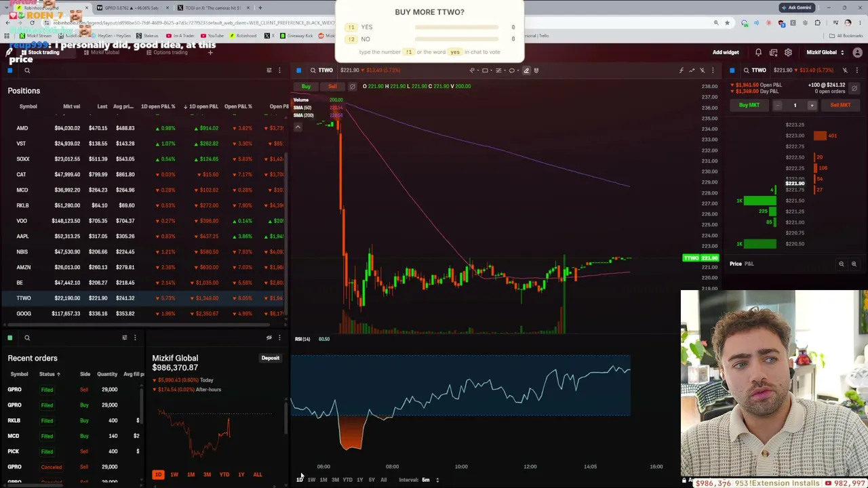Open ladder widget more options menu
The image size is (868, 488).
click(x=857, y=70)
